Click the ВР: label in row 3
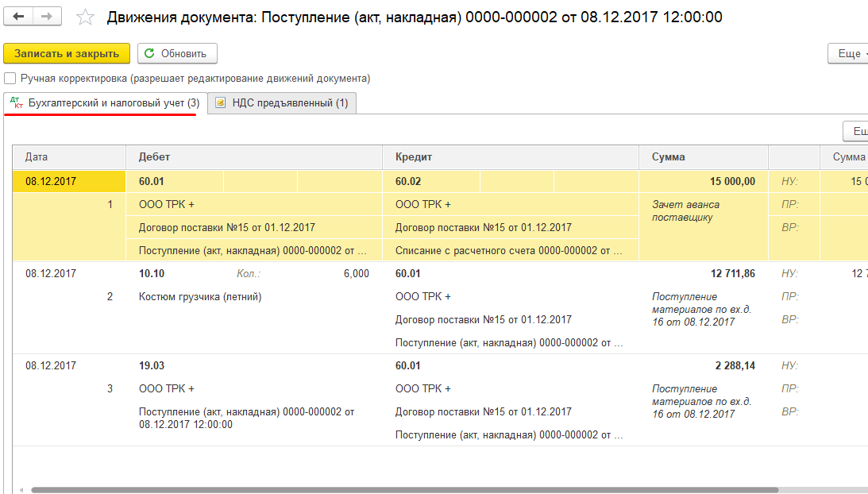The image size is (868, 494). pyautogui.click(x=789, y=411)
